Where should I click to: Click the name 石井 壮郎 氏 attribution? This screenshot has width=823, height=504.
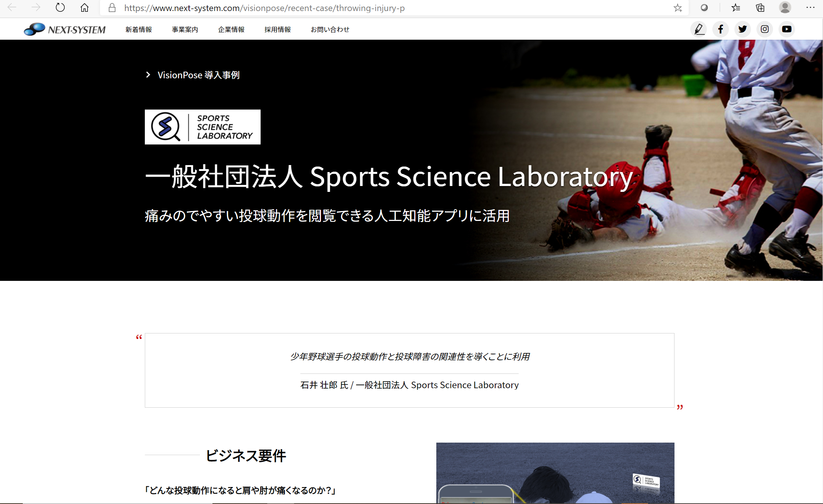click(409, 385)
